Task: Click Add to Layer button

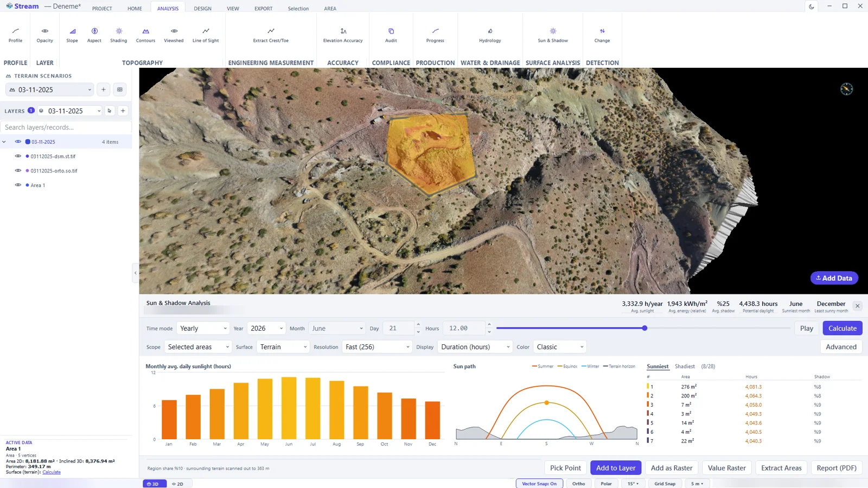Action: pyautogui.click(x=616, y=468)
